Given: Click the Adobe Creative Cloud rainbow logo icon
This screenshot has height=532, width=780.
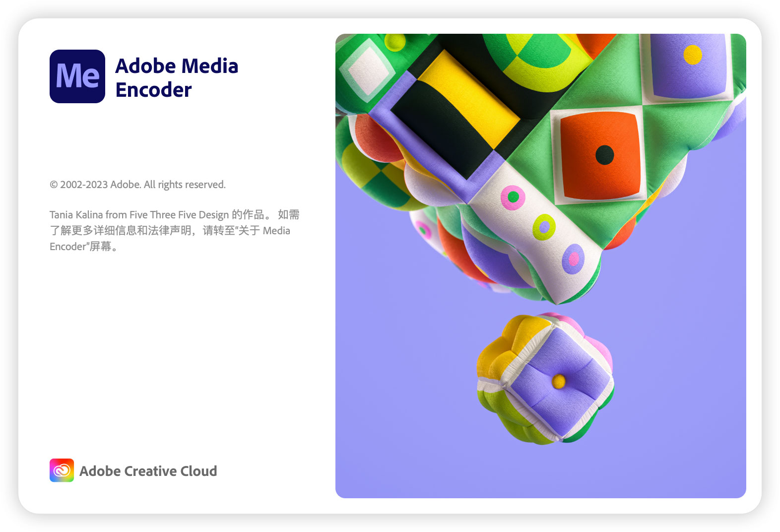Looking at the screenshot, I should pos(62,470).
